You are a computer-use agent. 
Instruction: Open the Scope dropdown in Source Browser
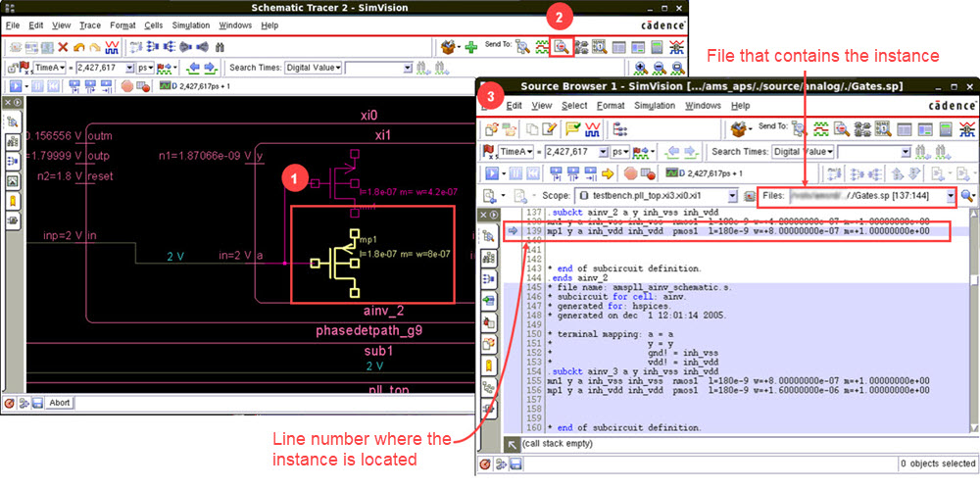coord(735,196)
